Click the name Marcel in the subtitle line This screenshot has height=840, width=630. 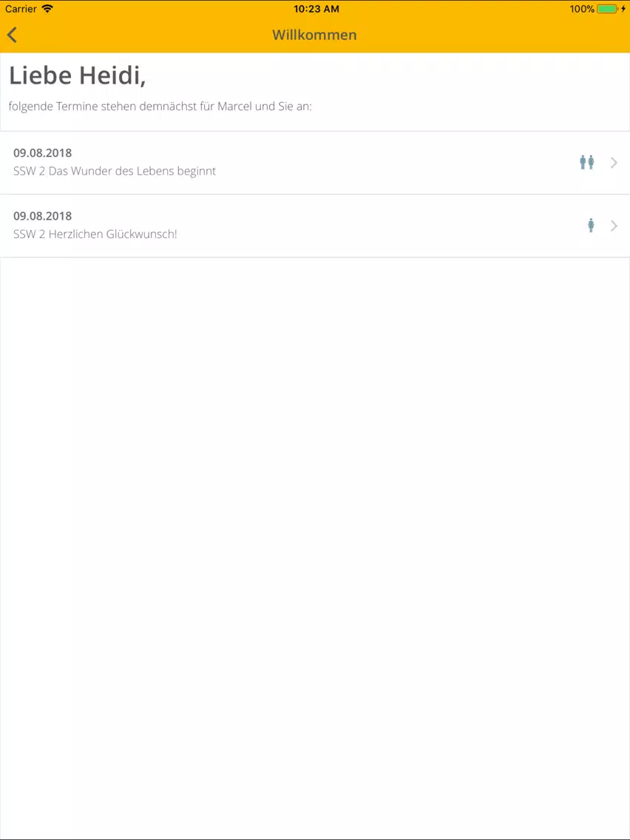pos(234,106)
